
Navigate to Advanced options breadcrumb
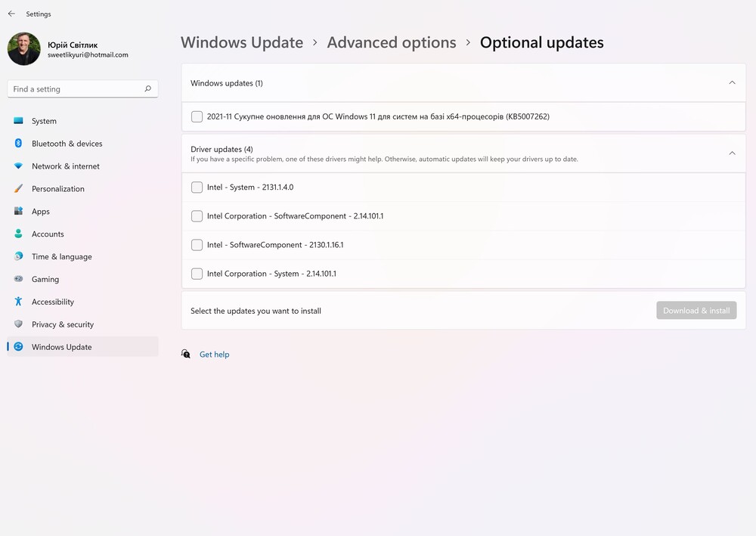[392, 42]
